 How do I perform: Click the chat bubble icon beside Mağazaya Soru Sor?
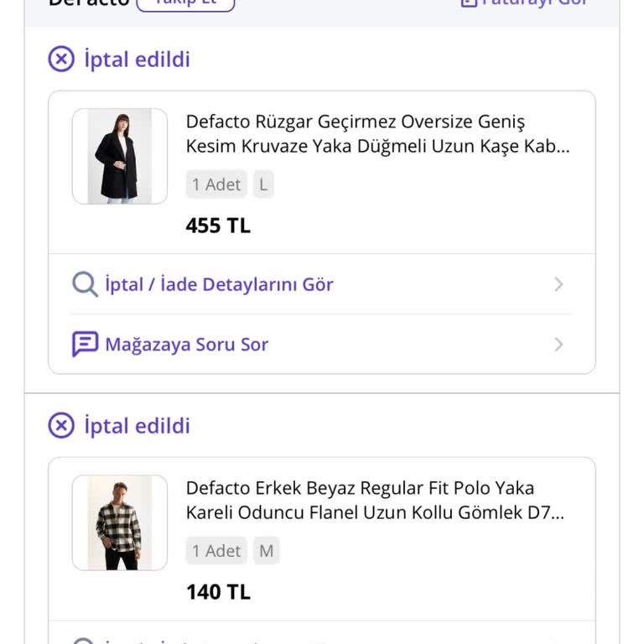tap(85, 344)
